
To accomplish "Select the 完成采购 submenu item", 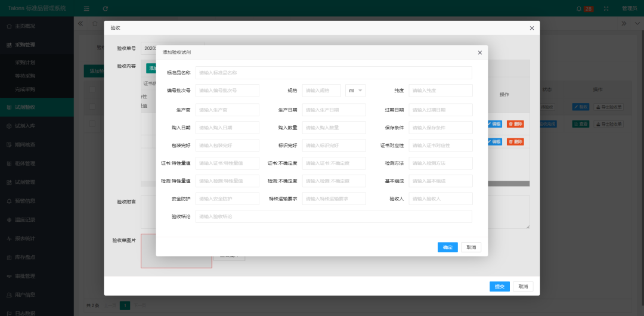I will point(25,89).
